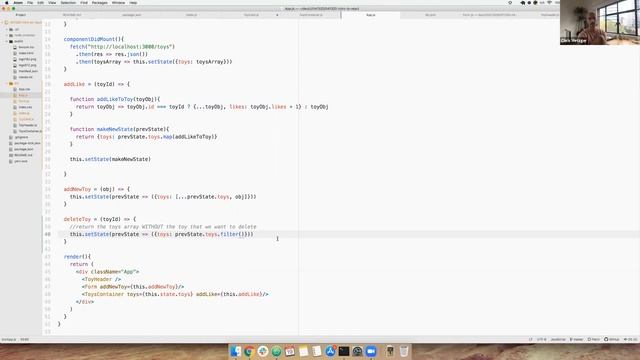Screen dimensions: 640x360
Task: Open the GitHub panel from status bar
Action: click(611, 339)
